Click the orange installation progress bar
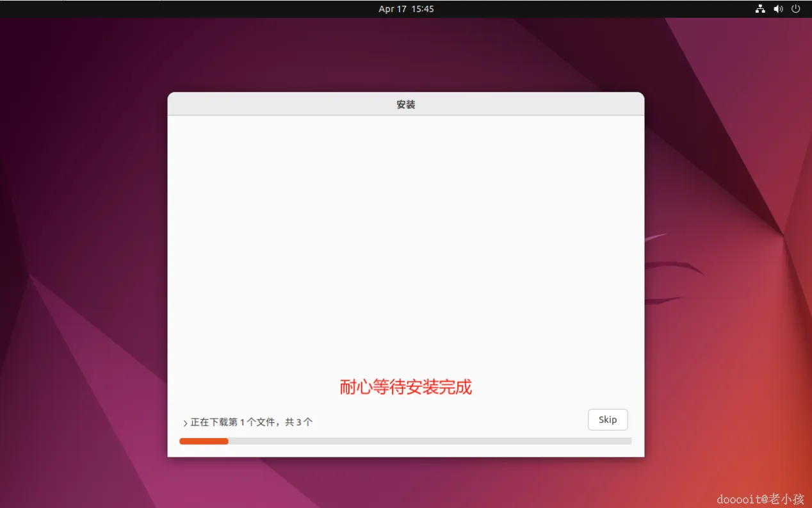The image size is (812, 508). pos(204,441)
